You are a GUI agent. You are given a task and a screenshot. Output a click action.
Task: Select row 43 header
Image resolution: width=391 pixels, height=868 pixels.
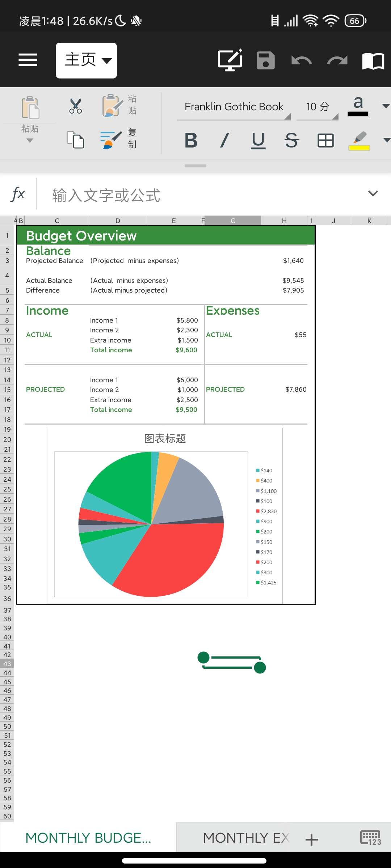7,664
